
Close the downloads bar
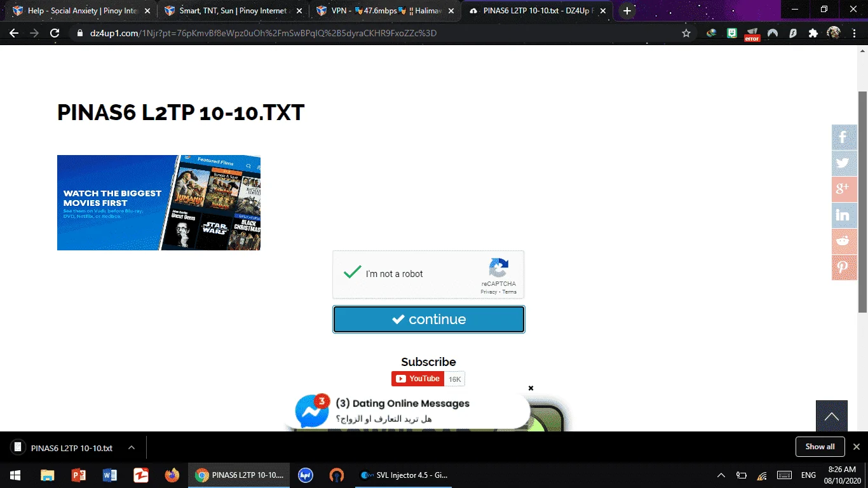[x=856, y=447]
